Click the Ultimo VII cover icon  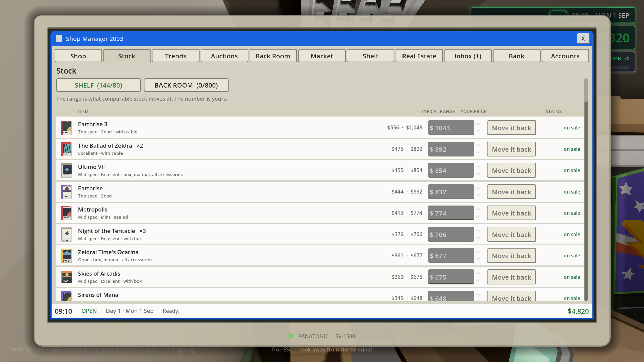point(66,170)
